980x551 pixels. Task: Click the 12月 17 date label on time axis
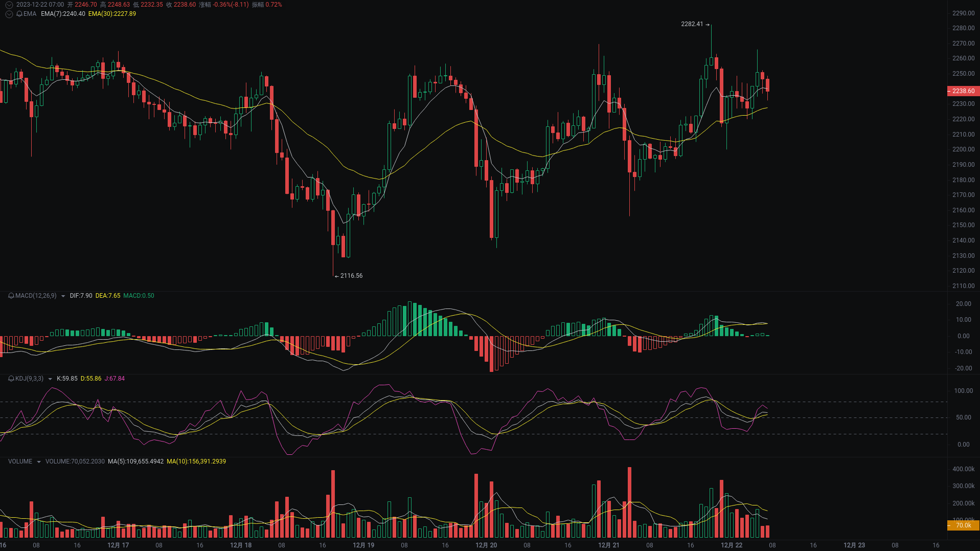[x=118, y=545]
